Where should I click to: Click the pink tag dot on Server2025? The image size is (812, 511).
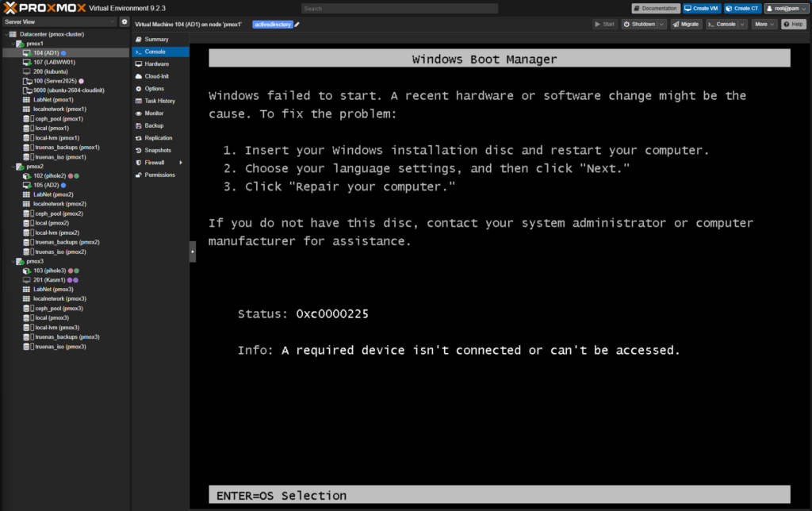pos(82,82)
